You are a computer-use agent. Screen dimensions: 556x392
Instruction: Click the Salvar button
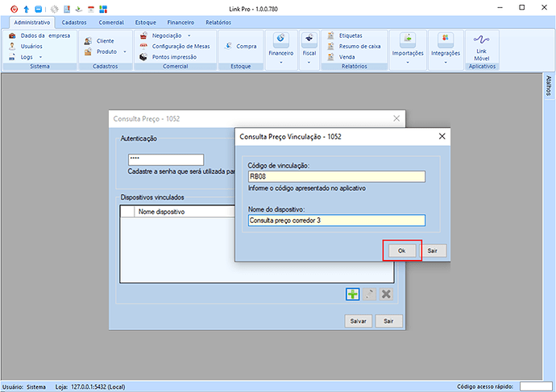click(x=358, y=320)
